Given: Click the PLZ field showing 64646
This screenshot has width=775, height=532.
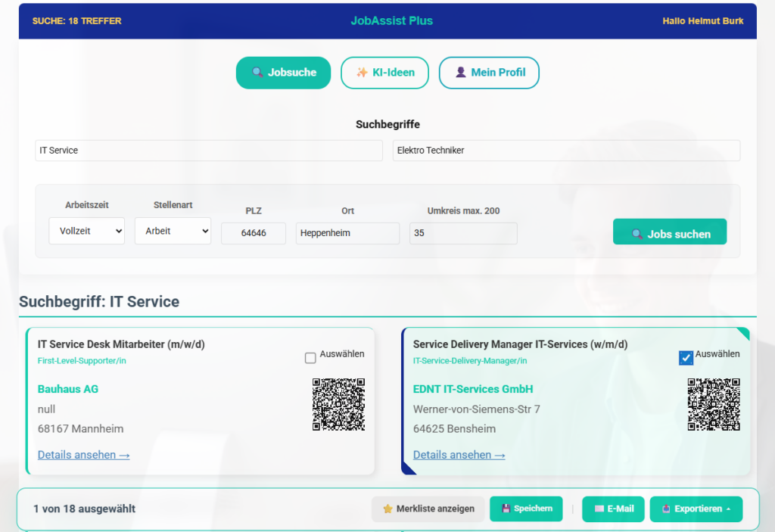Looking at the screenshot, I should tap(254, 233).
